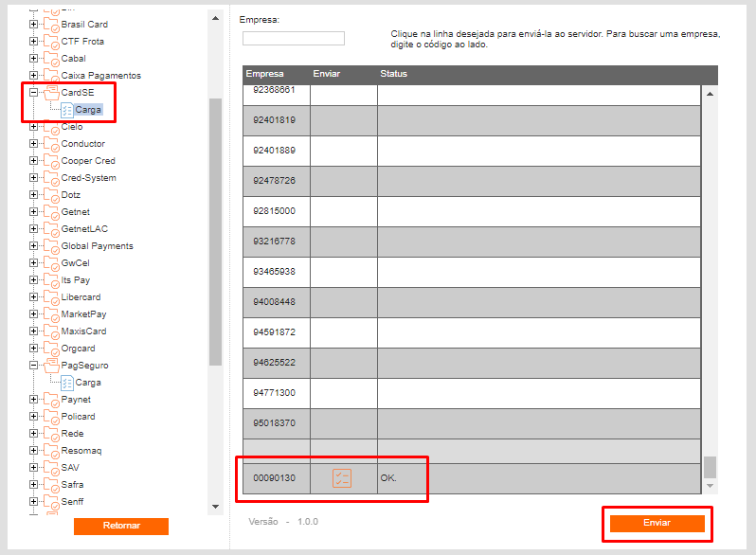Click the open PagSeguro folder icon

51,366
